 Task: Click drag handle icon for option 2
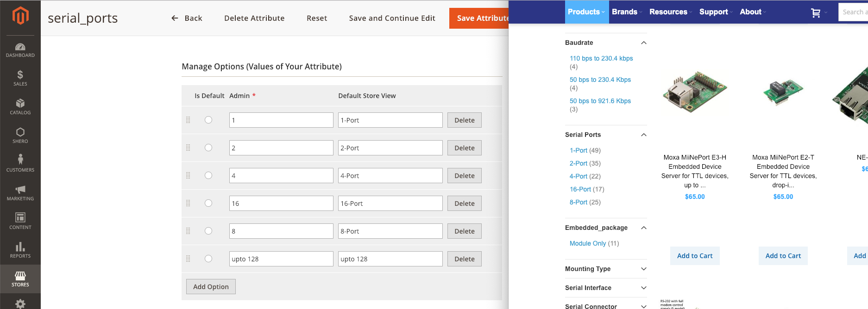pyautogui.click(x=188, y=148)
